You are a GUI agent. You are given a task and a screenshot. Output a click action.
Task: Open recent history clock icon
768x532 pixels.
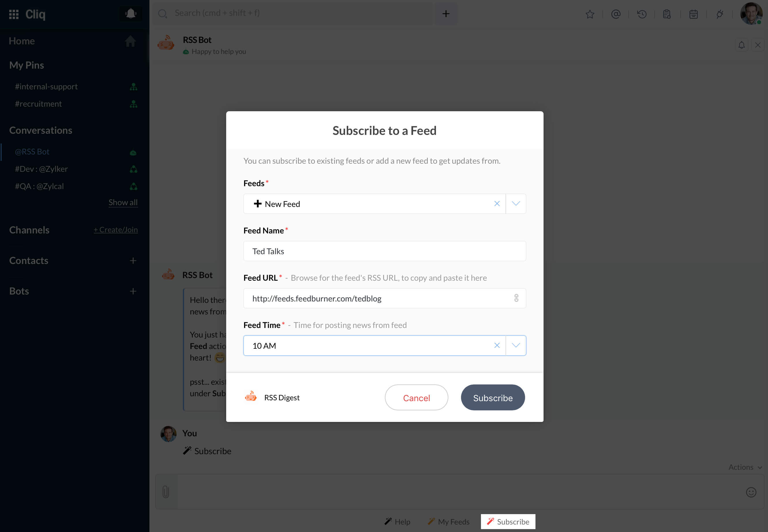[642, 14]
